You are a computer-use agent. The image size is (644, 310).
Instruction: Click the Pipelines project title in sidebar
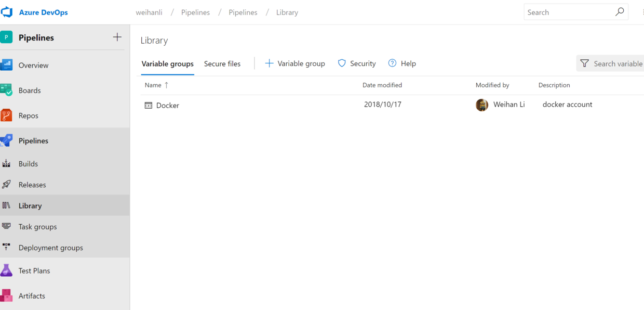point(36,37)
